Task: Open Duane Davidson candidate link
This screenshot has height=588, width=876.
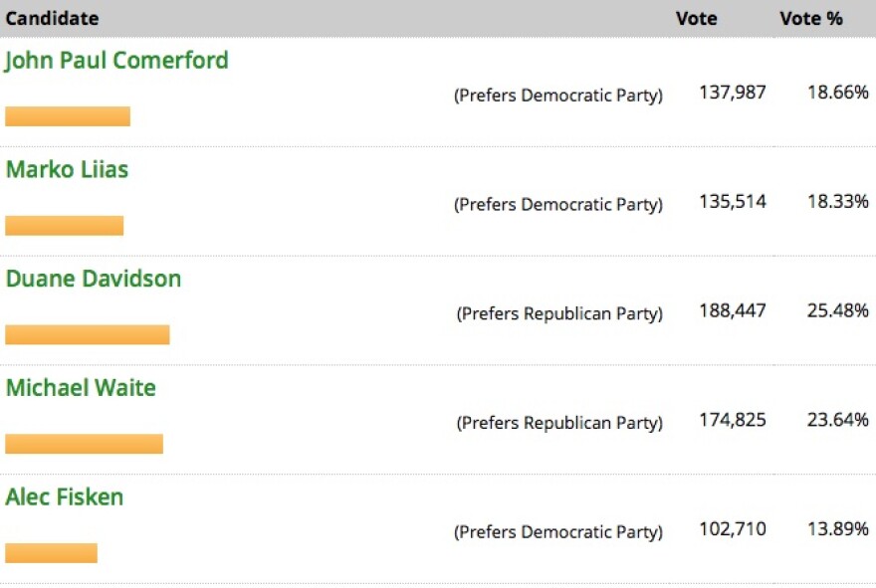Action: tap(94, 279)
